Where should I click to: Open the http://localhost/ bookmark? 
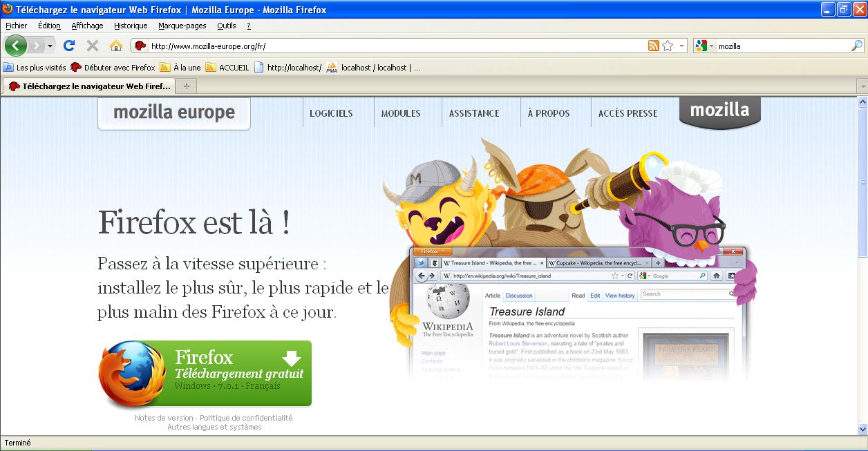coord(288,68)
